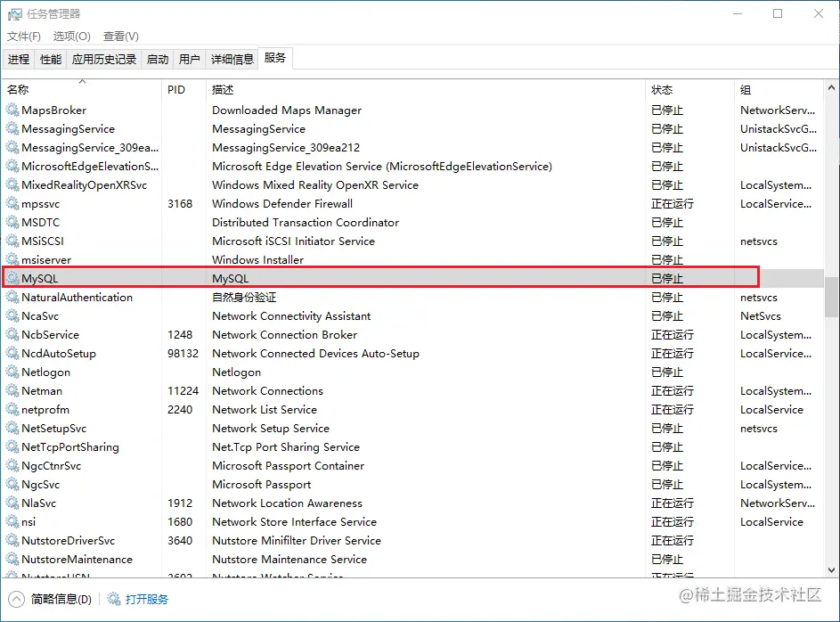Click the gear icon beside NaturalAuthentication

coord(12,297)
